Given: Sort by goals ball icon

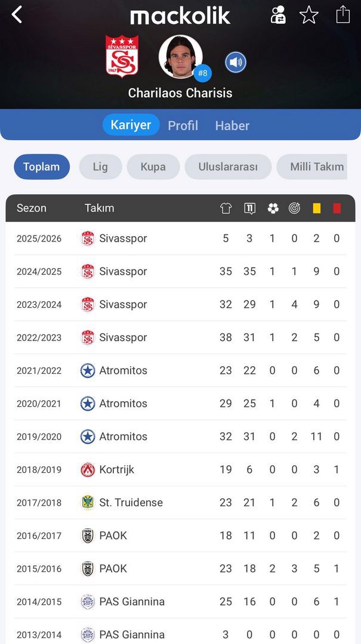Looking at the screenshot, I should pos(273,208).
